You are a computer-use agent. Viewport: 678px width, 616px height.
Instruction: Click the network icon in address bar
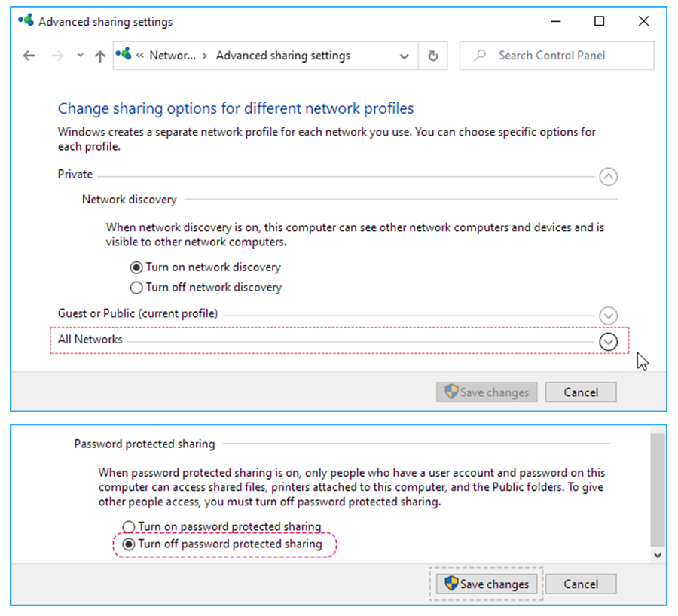(124, 55)
